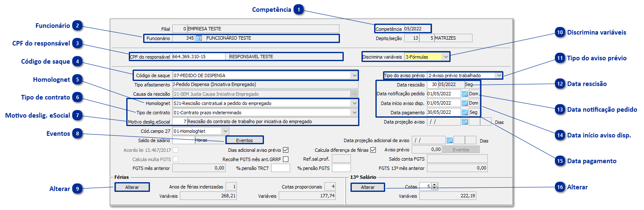Click Variáveis value 177,74

(307, 196)
